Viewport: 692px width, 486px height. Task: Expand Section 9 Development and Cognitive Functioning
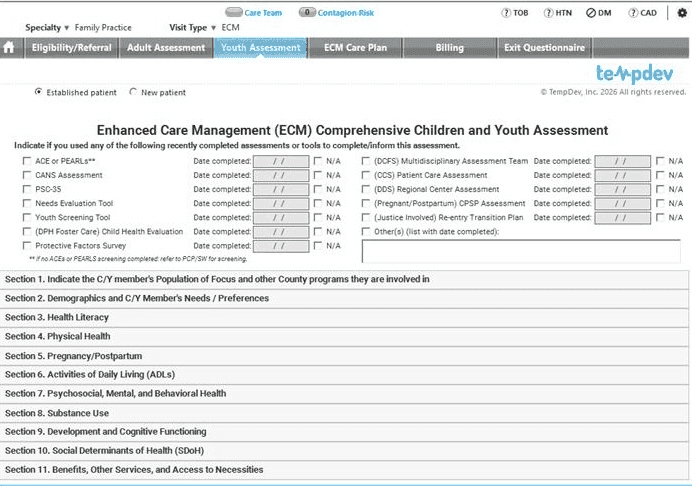[x=344, y=432]
